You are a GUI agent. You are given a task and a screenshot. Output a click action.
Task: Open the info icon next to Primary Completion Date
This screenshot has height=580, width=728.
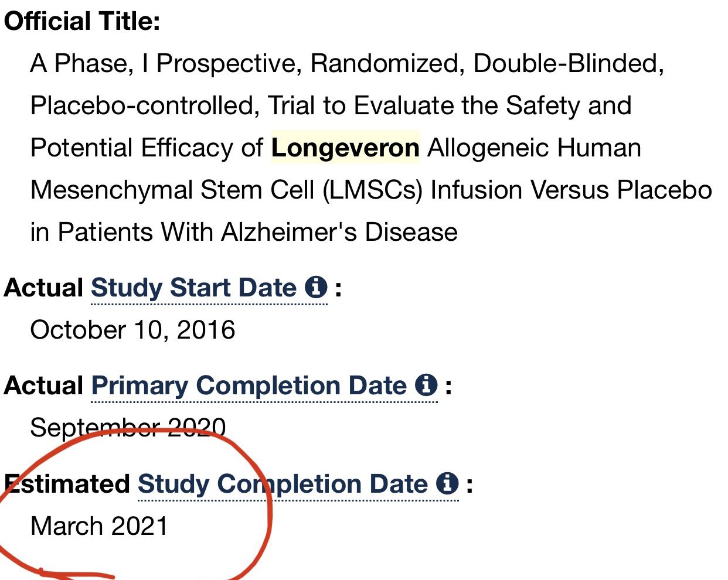point(426,385)
